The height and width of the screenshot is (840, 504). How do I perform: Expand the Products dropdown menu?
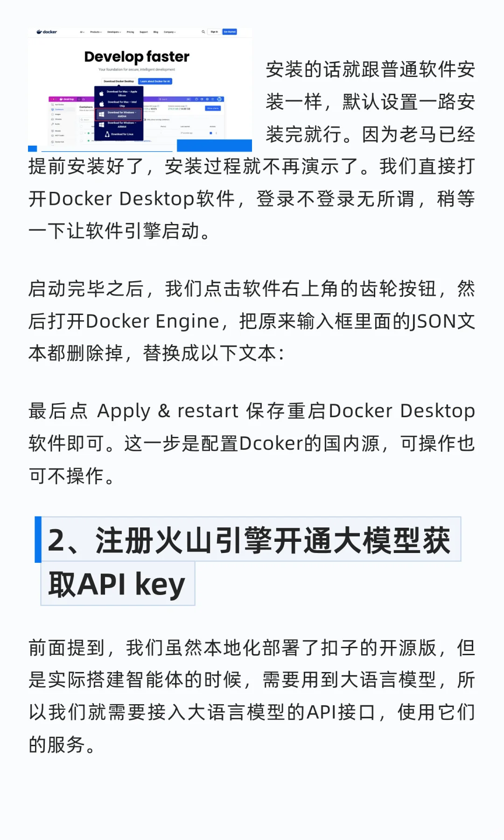[x=96, y=32]
